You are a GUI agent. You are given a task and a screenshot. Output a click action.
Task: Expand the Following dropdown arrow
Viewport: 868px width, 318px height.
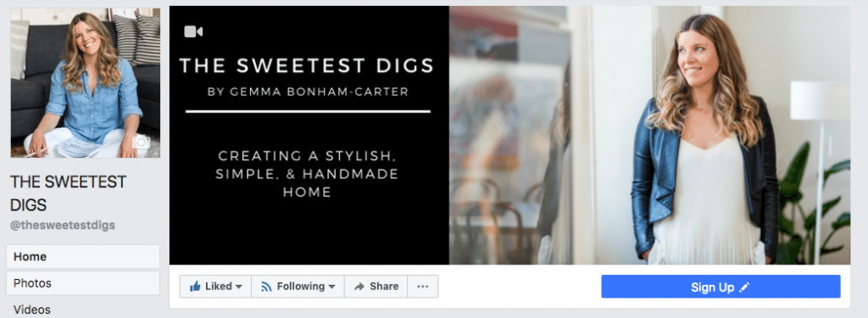[x=331, y=287]
